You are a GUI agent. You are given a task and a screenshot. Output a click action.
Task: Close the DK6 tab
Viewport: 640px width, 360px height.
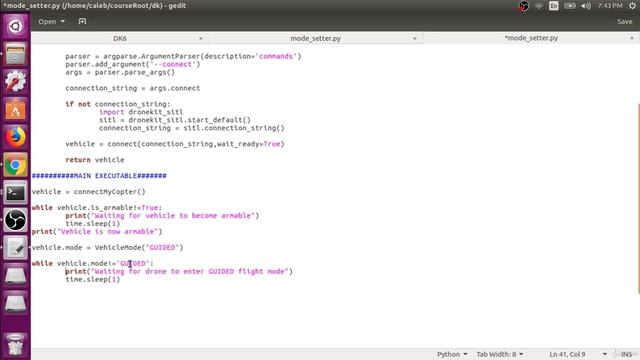[200, 38]
